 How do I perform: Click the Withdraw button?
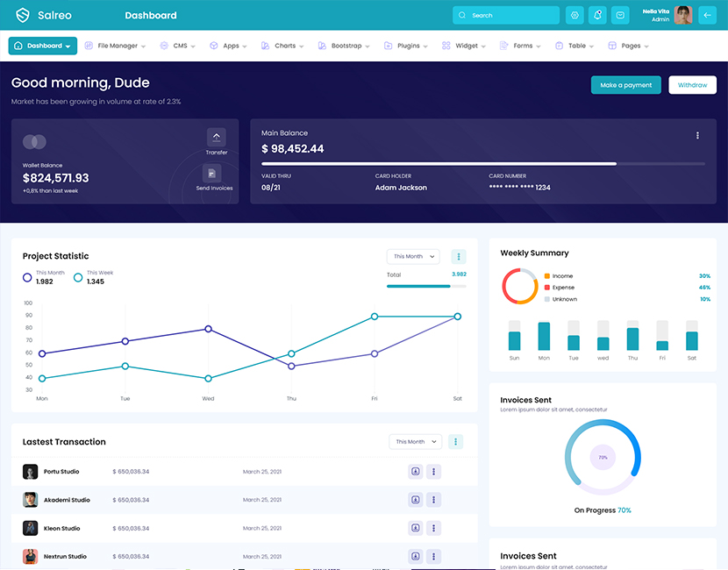point(692,85)
